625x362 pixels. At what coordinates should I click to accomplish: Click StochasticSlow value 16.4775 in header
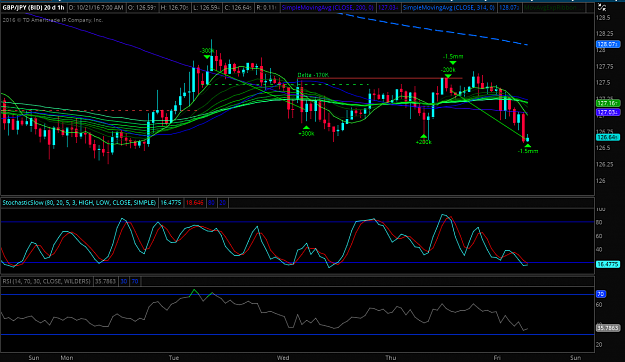[171, 203]
